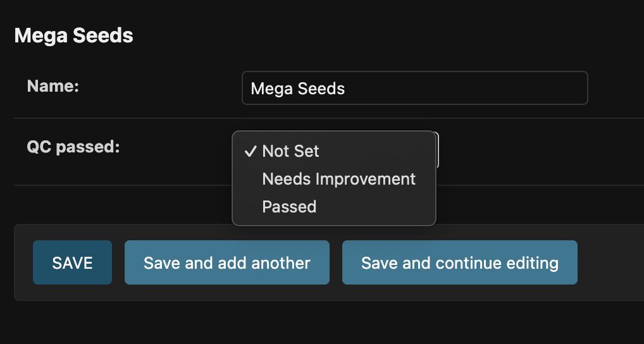
Task: Click Save and continue editing
Action: coord(459,262)
